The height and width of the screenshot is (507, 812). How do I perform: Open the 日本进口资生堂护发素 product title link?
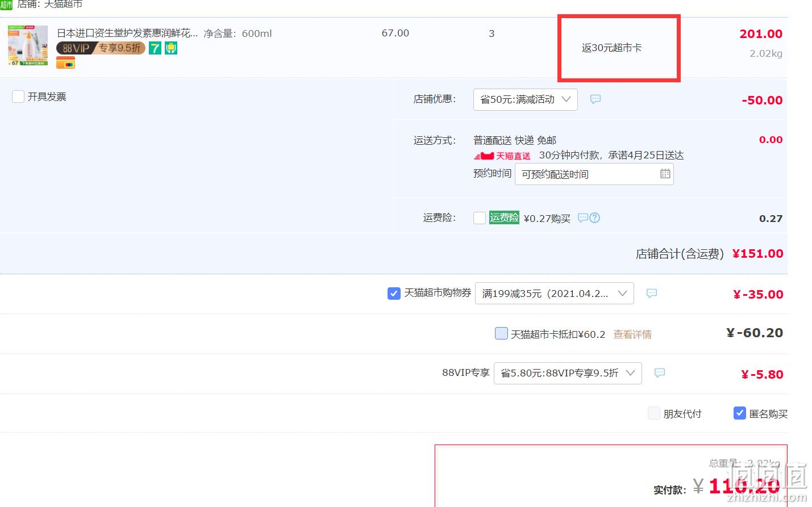127,33
